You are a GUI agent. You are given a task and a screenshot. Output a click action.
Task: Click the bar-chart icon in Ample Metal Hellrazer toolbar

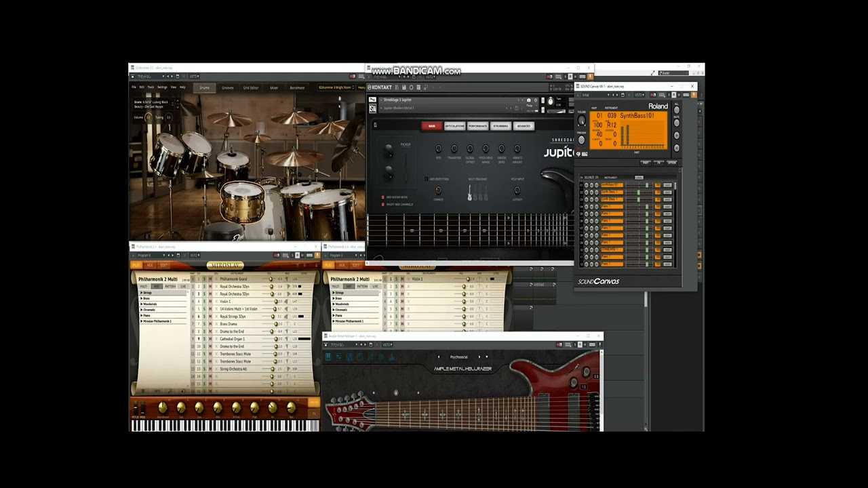[391, 357]
